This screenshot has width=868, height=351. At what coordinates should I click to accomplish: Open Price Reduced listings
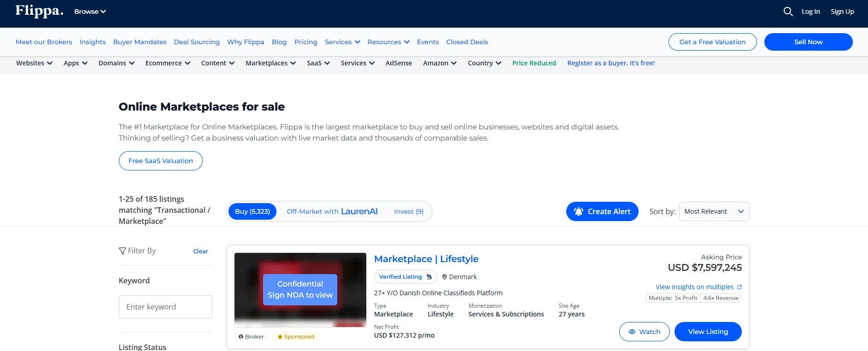tap(534, 63)
